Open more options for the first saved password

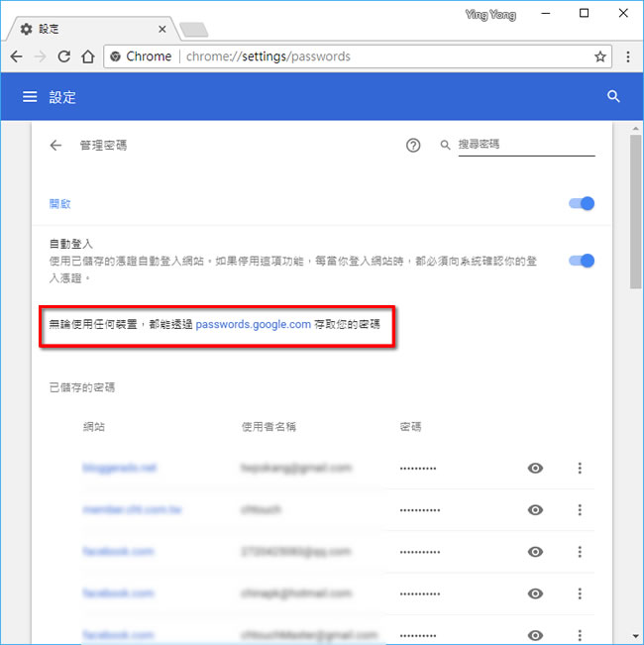click(580, 468)
